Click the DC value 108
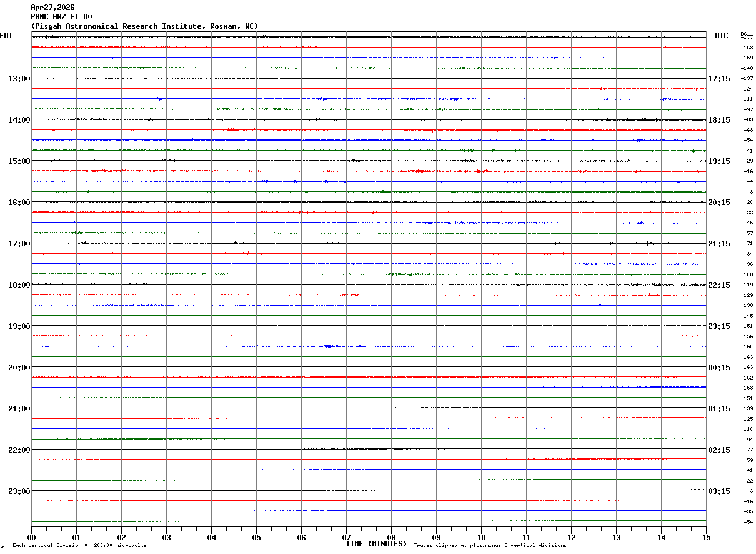This screenshot has width=756, height=554. click(749, 274)
